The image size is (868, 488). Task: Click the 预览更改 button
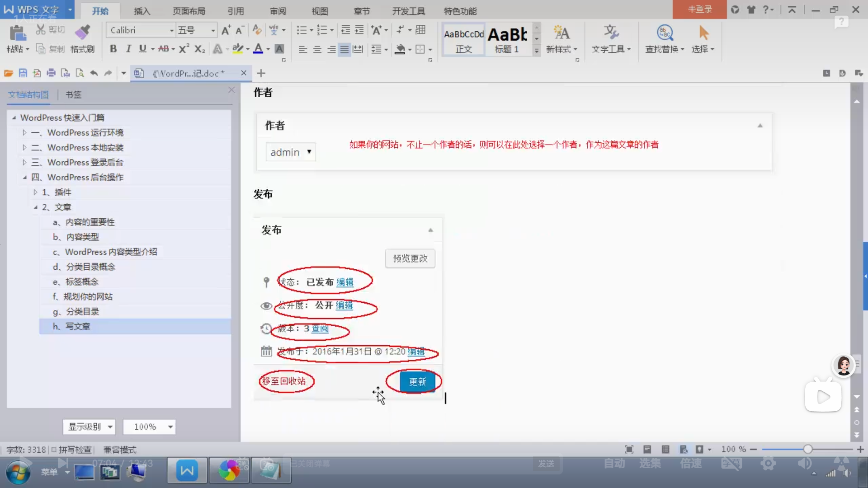point(410,258)
